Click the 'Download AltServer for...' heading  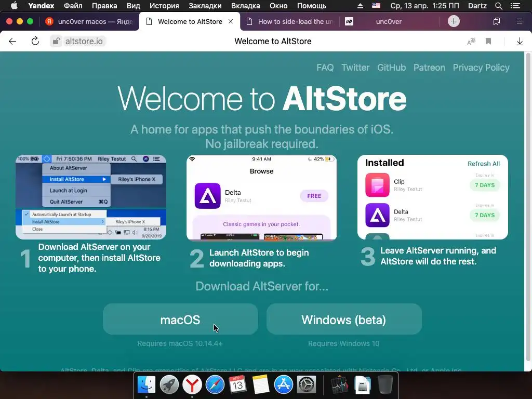coord(262,286)
